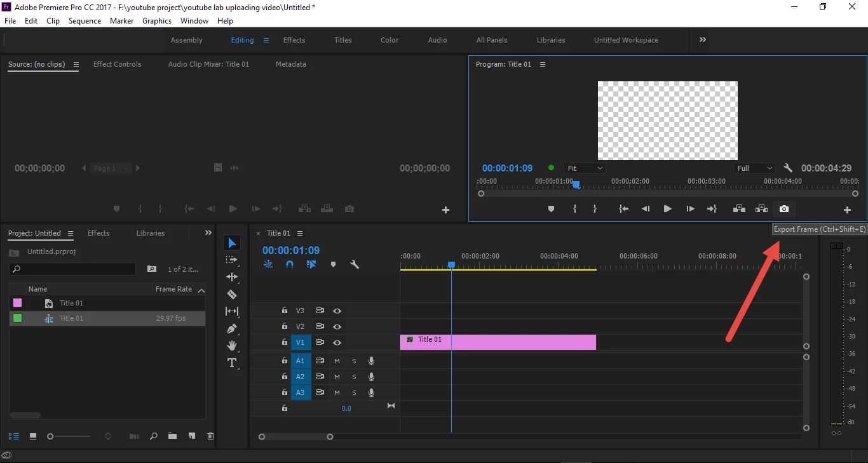Mark Out point in Program monitor
The image size is (868, 463).
(595, 209)
